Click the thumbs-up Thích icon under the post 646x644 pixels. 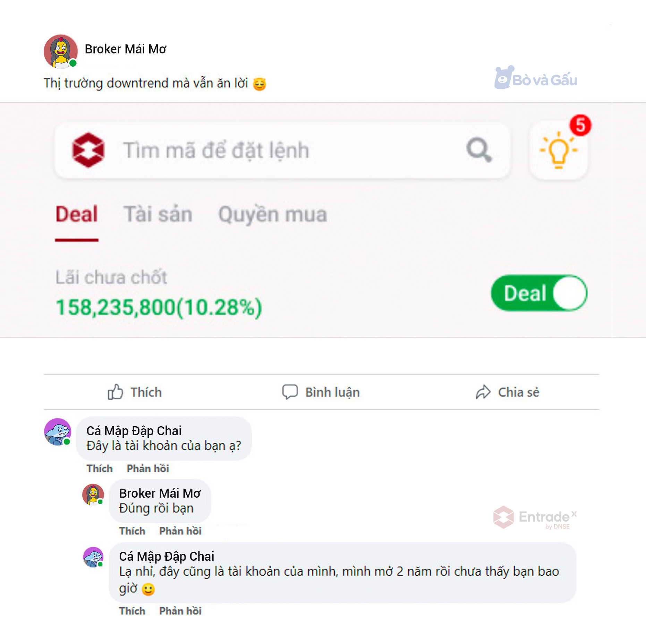coord(115,392)
